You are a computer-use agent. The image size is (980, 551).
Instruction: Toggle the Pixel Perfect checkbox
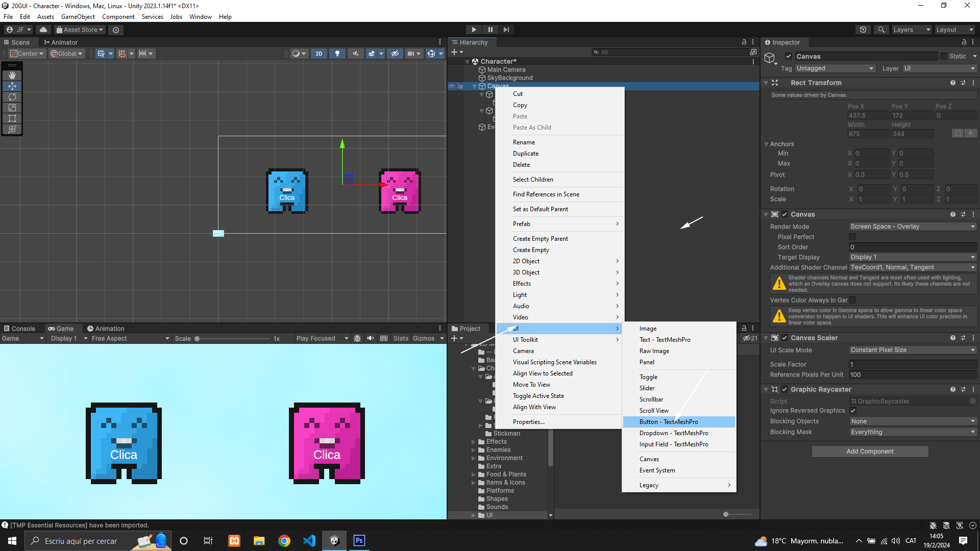(852, 237)
